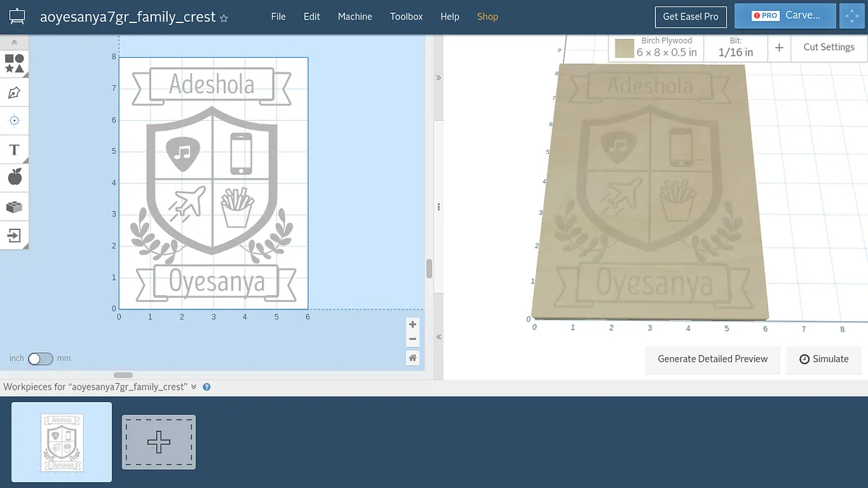Collapse the preview pane double arrow top

click(x=438, y=77)
